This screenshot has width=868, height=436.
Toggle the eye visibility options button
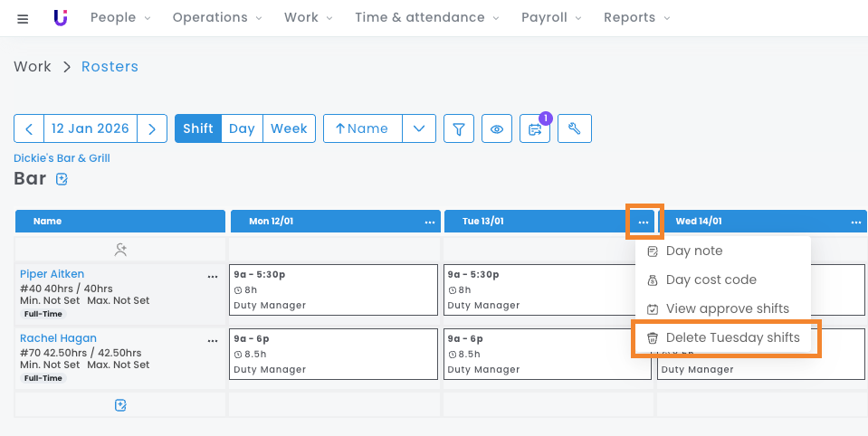(x=497, y=128)
